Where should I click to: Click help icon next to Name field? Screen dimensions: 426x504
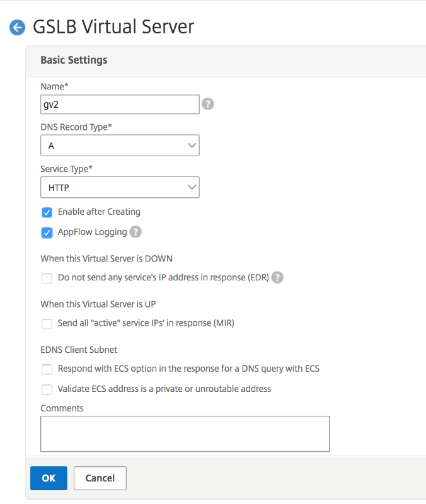[208, 104]
